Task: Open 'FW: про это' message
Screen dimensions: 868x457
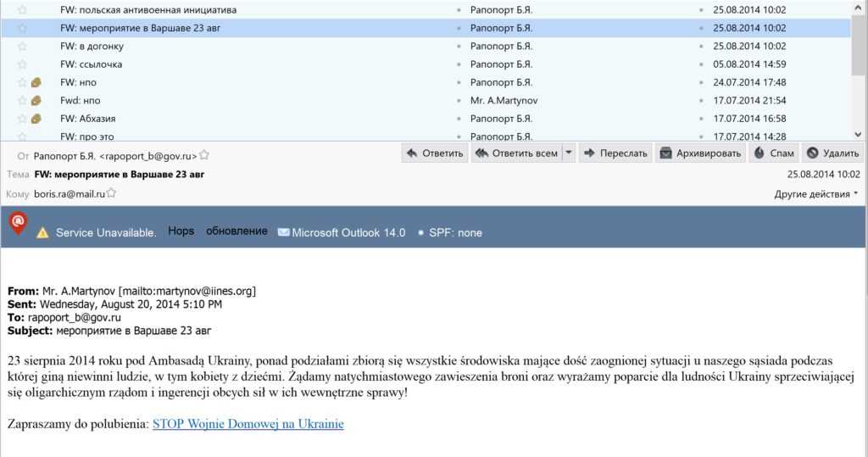Action: click(x=87, y=137)
